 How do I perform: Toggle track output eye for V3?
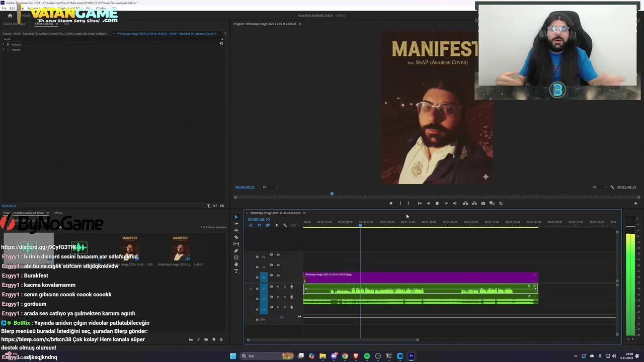[278, 255]
